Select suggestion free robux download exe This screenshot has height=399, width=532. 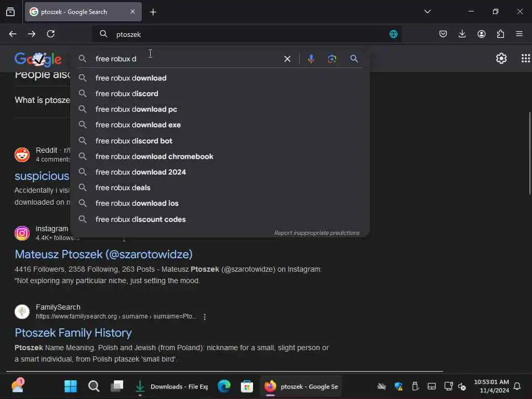220,125
